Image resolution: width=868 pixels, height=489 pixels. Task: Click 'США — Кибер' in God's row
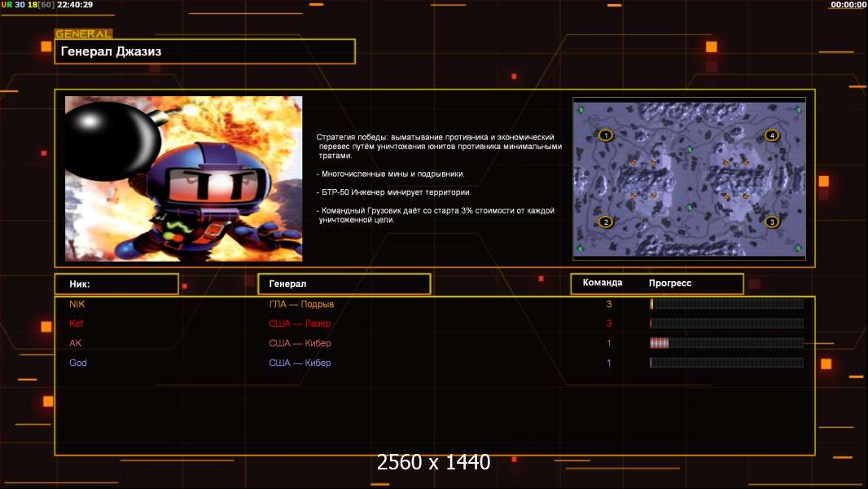click(x=300, y=363)
